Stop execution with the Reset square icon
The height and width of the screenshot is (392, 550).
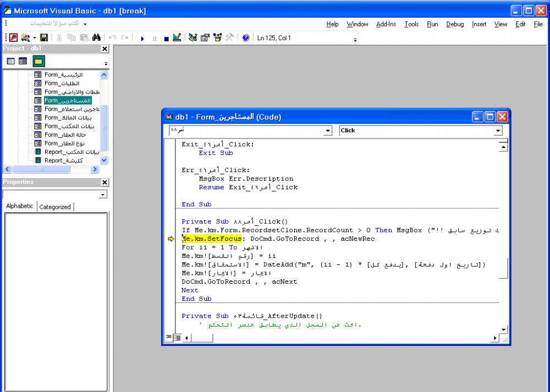[166, 38]
